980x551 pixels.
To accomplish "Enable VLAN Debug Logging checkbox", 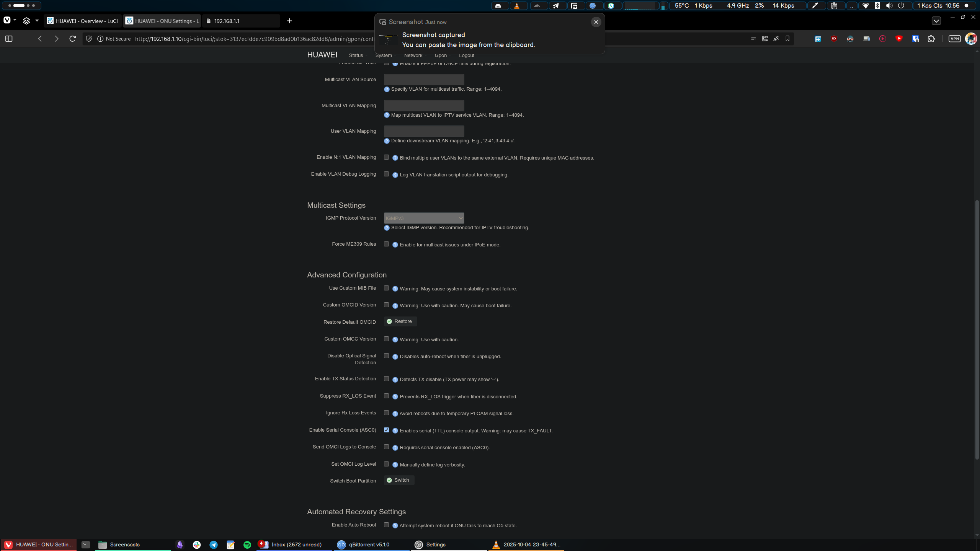I will click(386, 174).
